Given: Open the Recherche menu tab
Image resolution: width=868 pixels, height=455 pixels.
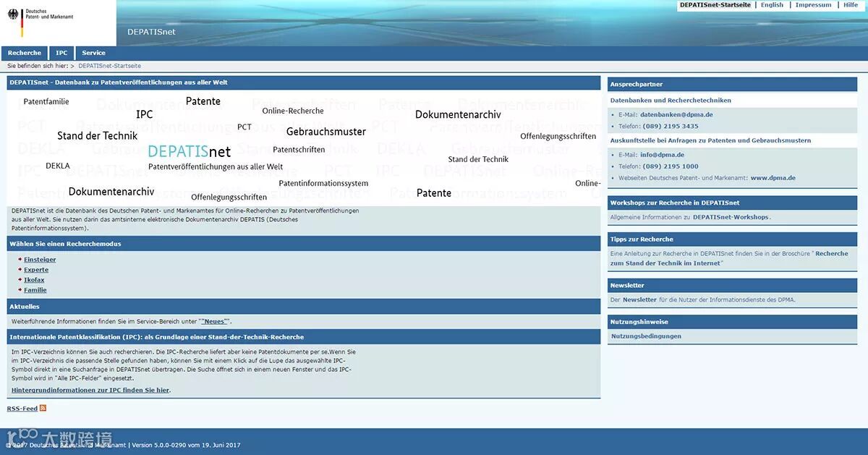Looking at the screenshot, I should [25, 53].
